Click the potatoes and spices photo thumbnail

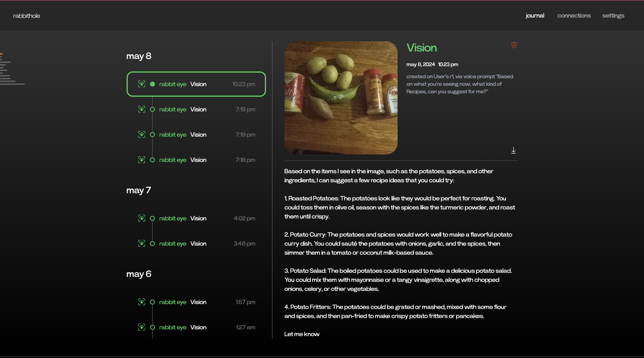coord(341,98)
